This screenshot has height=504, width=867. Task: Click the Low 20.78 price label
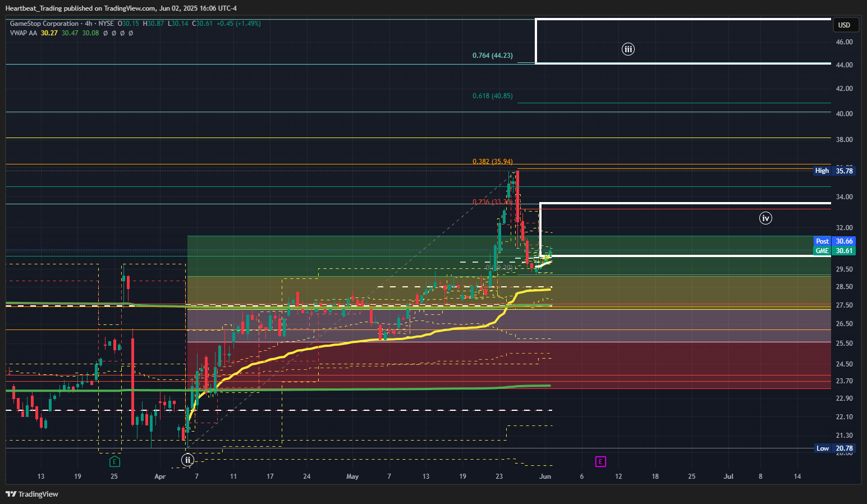pyautogui.click(x=834, y=448)
